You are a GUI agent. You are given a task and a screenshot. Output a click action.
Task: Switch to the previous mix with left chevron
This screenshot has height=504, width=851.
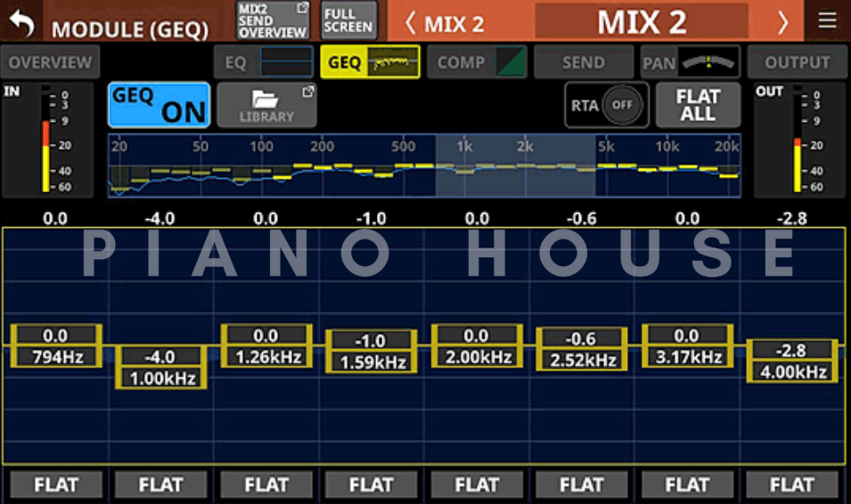pyautogui.click(x=411, y=22)
